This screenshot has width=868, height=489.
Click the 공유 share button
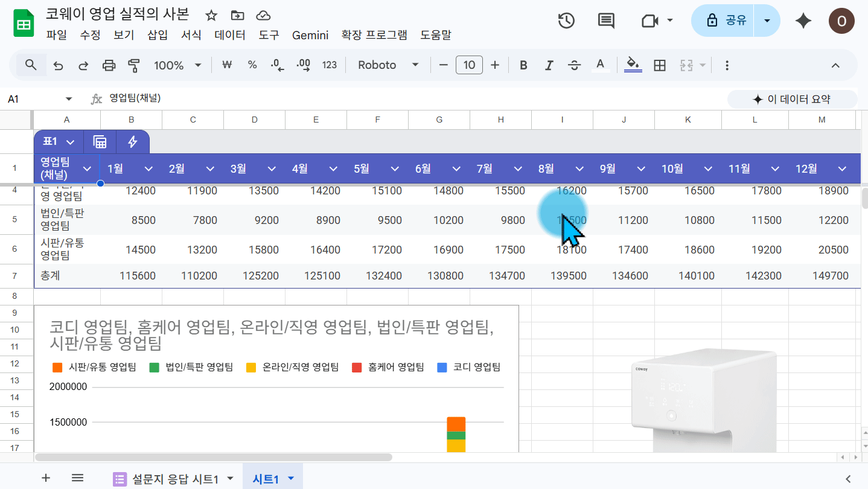724,21
